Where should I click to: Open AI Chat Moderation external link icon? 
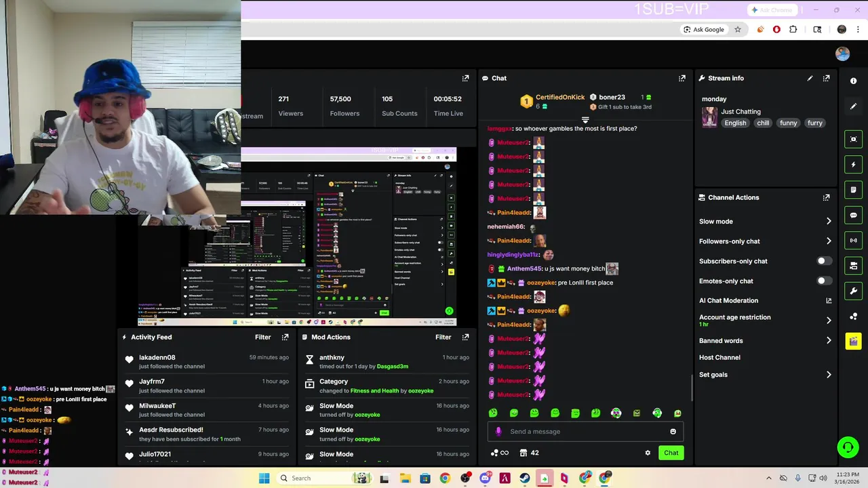coord(828,301)
